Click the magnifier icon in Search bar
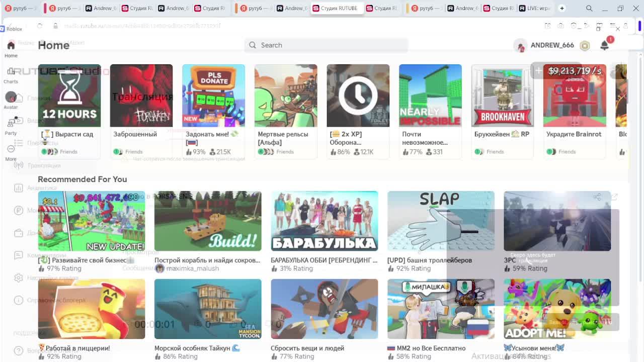The image size is (644, 362). 253,45
